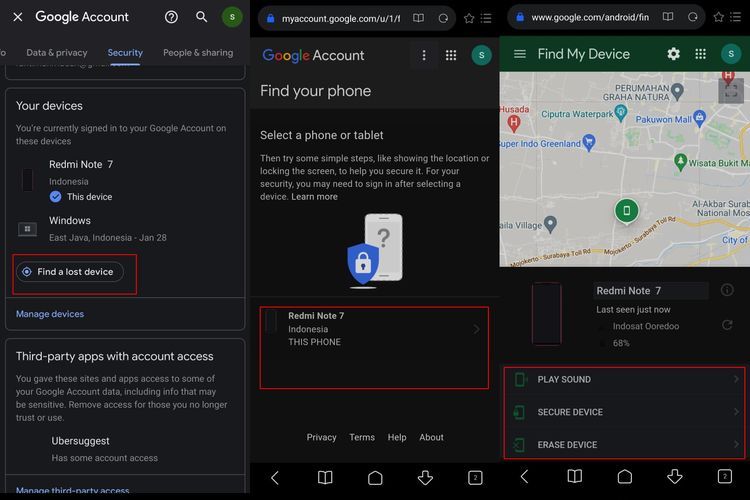Go back in the Find My Device browser

click(524, 477)
